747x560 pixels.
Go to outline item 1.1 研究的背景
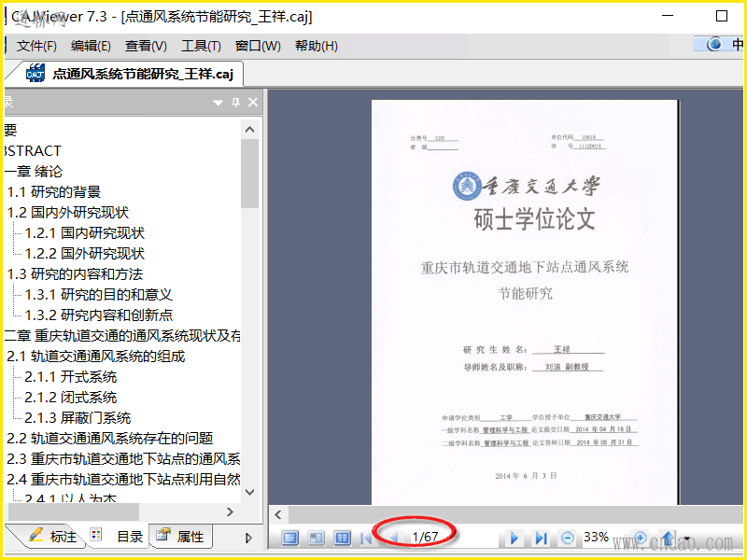(54, 192)
